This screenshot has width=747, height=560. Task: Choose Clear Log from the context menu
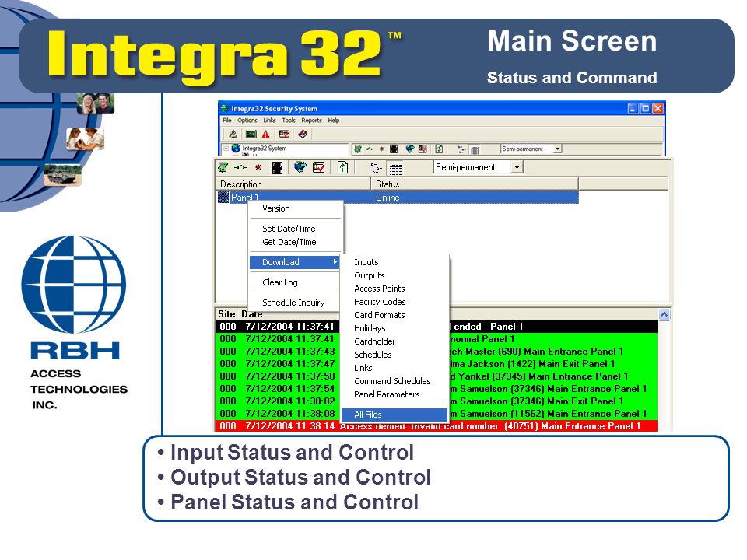294,282
